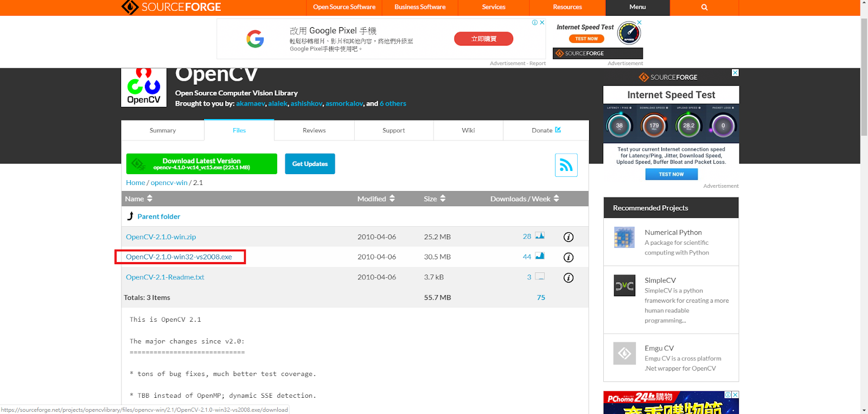Click the PChome 24h shopping ad banner
The image size is (868, 414).
671,403
